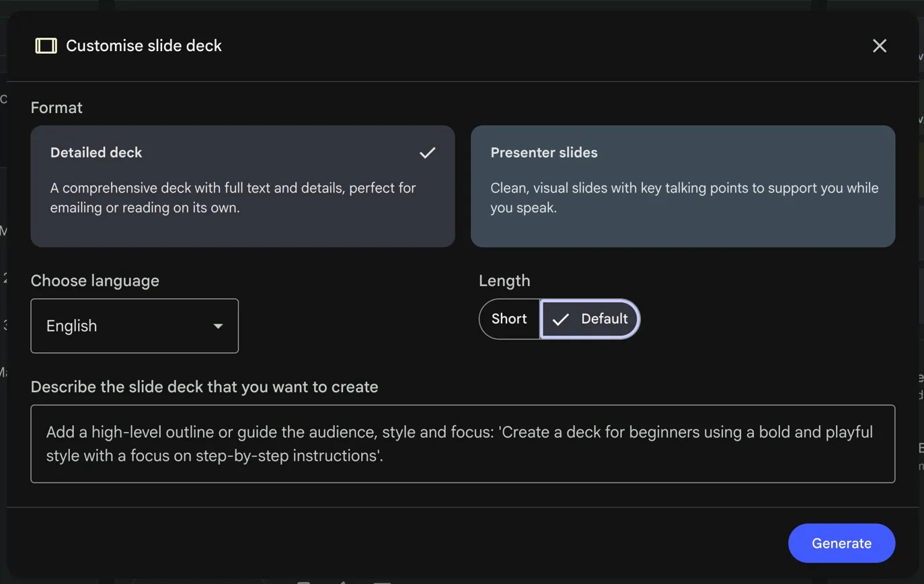
Task: Focus the slide deck description text box
Action: click(x=463, y=443)
